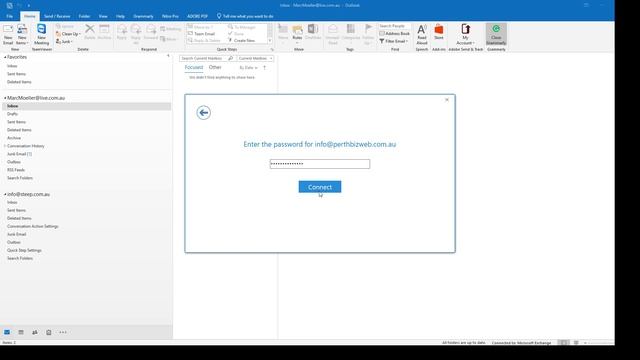Switch to Calendar view in navigation bar
This screenshot has width=640, height=360.
(x=21, y=332)
